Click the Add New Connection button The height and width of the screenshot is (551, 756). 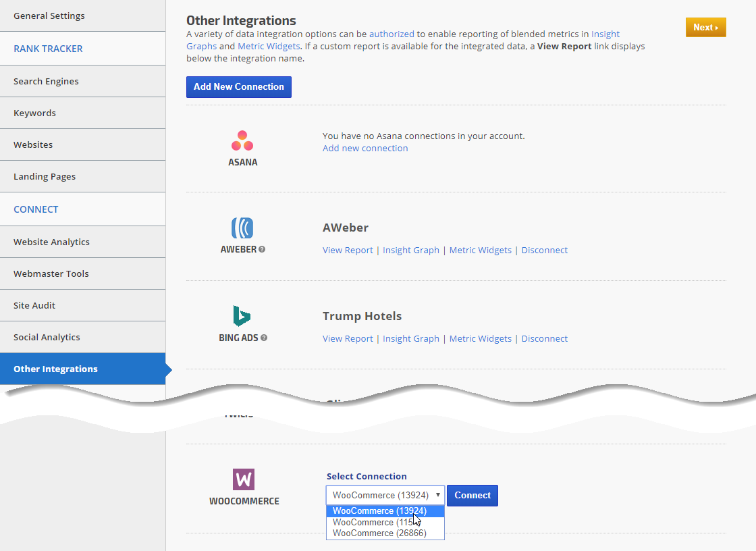pos(239,87)
